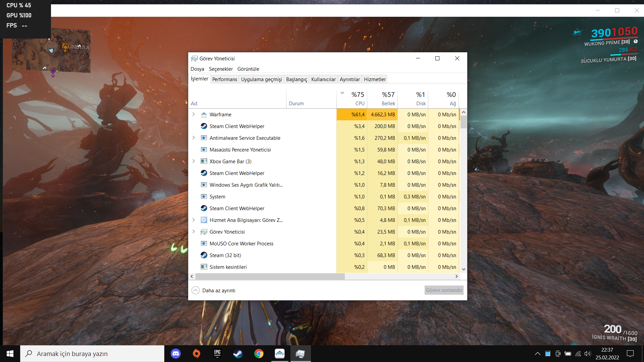644x362 pixels.
Task: Open the notification center icon
Action: [x=630, y=354]
